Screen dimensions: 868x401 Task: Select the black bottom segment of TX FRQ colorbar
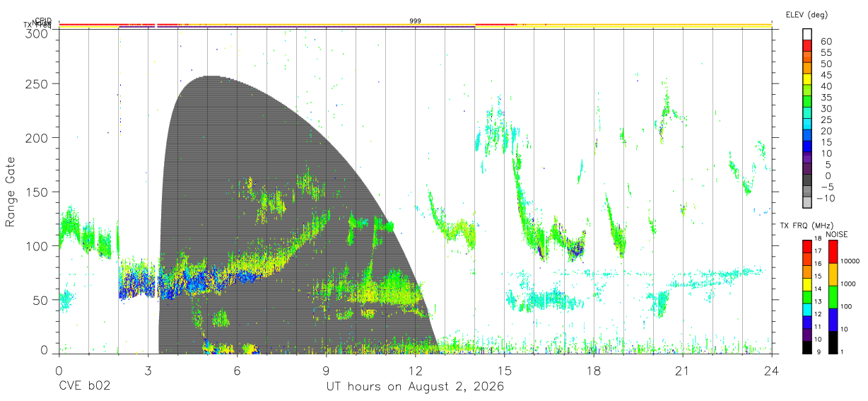807,346
